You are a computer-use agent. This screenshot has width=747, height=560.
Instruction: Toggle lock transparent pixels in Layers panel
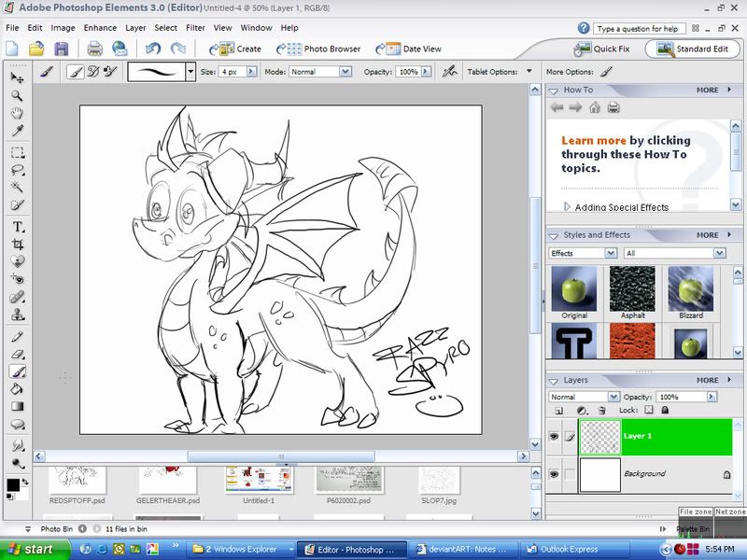click(649, 410)
